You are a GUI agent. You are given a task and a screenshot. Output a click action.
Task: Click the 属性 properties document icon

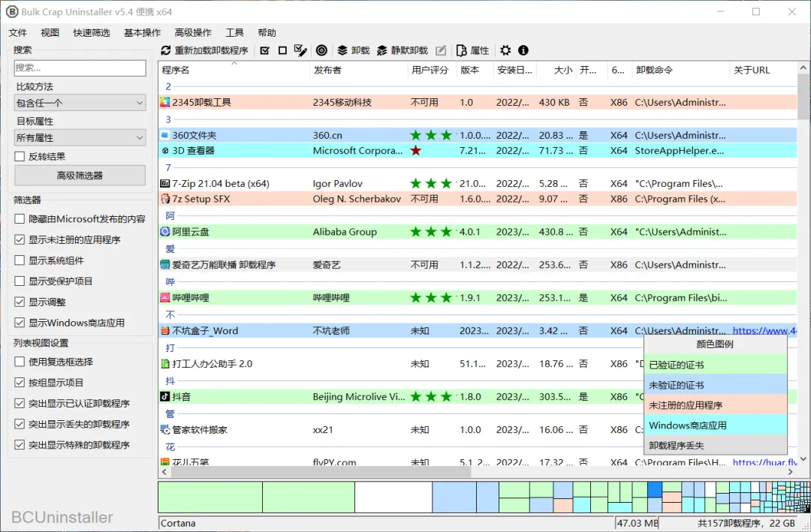[461, 50]
